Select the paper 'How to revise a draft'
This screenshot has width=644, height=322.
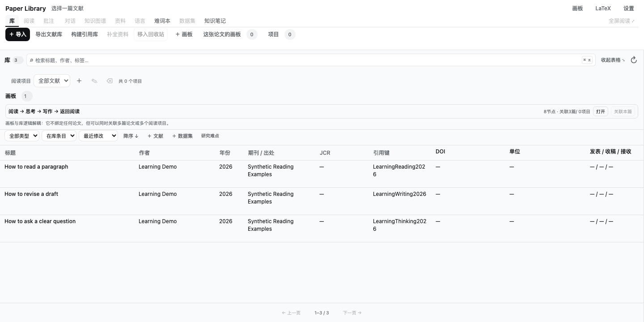31,194
